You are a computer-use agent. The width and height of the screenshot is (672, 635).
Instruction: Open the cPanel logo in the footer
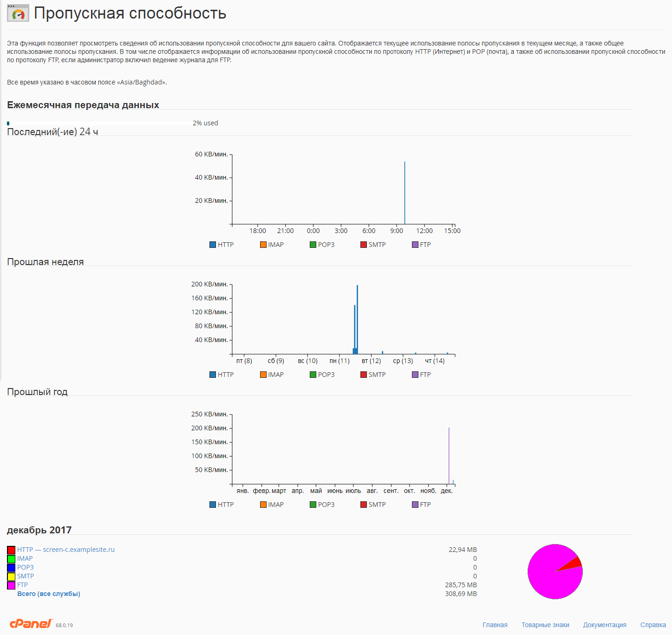point(31,624)
